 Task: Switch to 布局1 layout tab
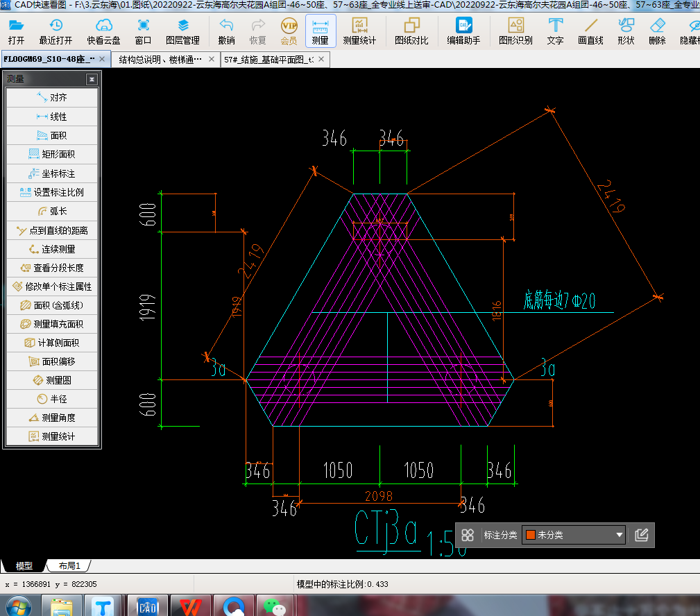click(x=69, y=566)
